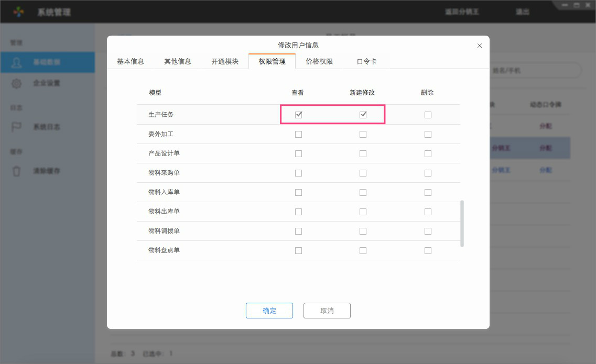Cancel with the 取消 button

coord(327,311)
